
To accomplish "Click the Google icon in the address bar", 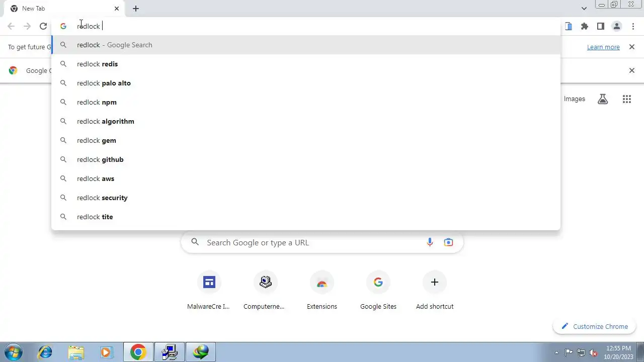I will tap(63, 26).
